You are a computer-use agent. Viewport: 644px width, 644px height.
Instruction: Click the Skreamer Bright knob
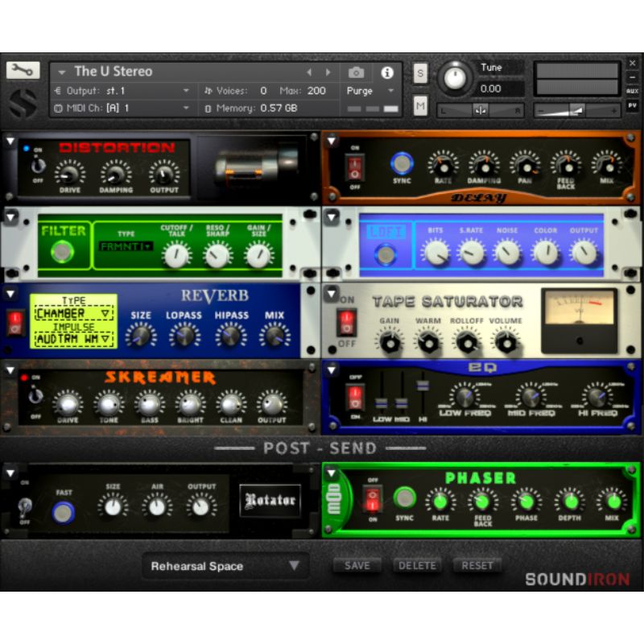click(x=190, y=404)
